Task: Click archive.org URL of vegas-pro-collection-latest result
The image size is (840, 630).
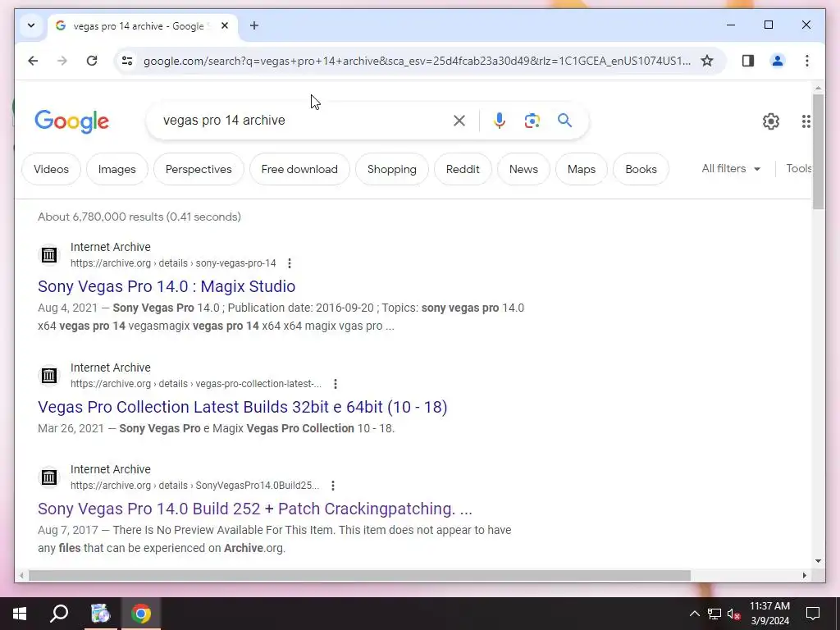Action: click(195, 384)
